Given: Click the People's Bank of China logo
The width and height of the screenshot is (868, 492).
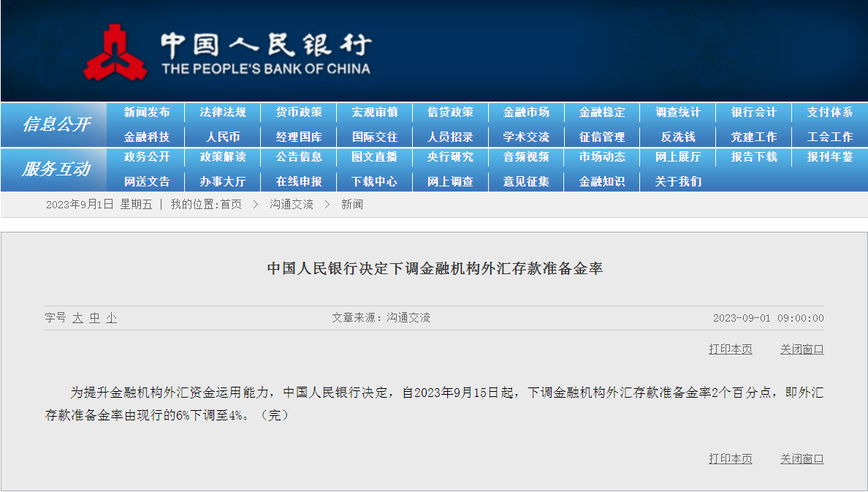Looking at the screenshot, I should pyautogui.click(x=117, y=50).
